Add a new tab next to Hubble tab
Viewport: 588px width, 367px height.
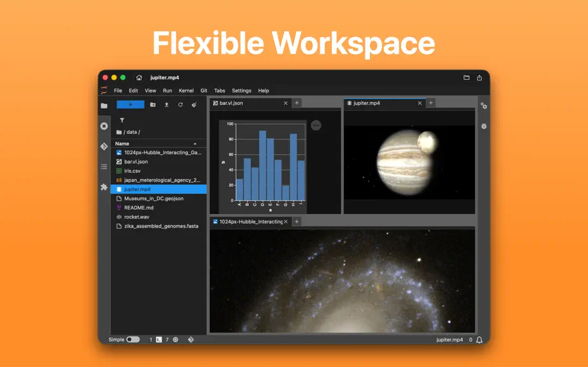coord(297,222)
